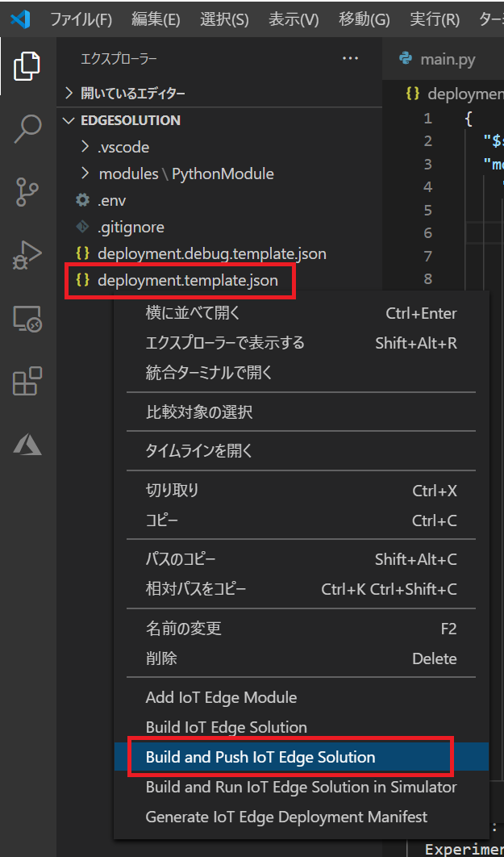Select 切り取り in context menu

(301, 491)
